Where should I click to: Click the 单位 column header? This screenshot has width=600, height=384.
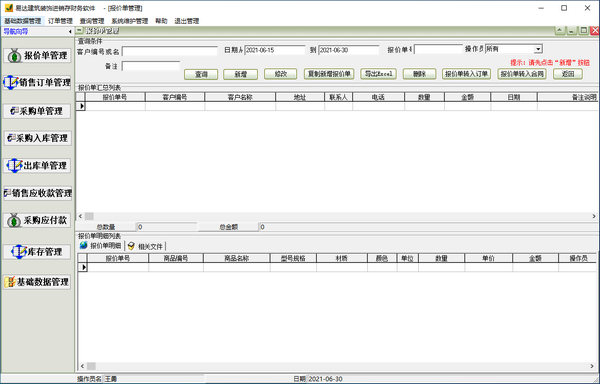point(408,258)
